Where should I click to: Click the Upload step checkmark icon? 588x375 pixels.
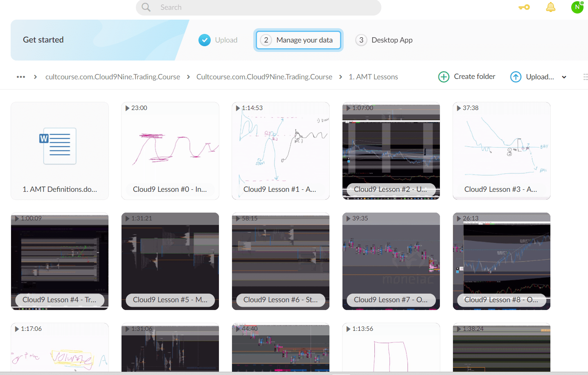(x=205, y=40)
